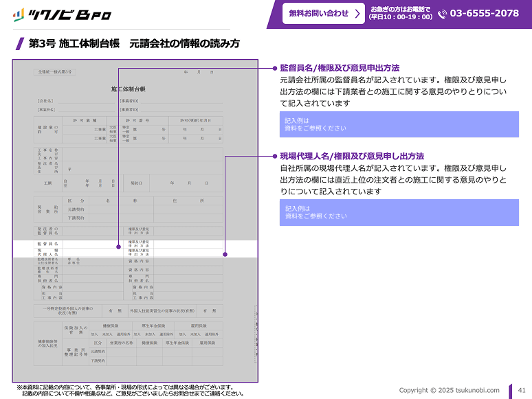The image size is (532, 399).
Task: Click the chevron arrow in 無料お問い合わせ
Action: (x=357, y=14)
